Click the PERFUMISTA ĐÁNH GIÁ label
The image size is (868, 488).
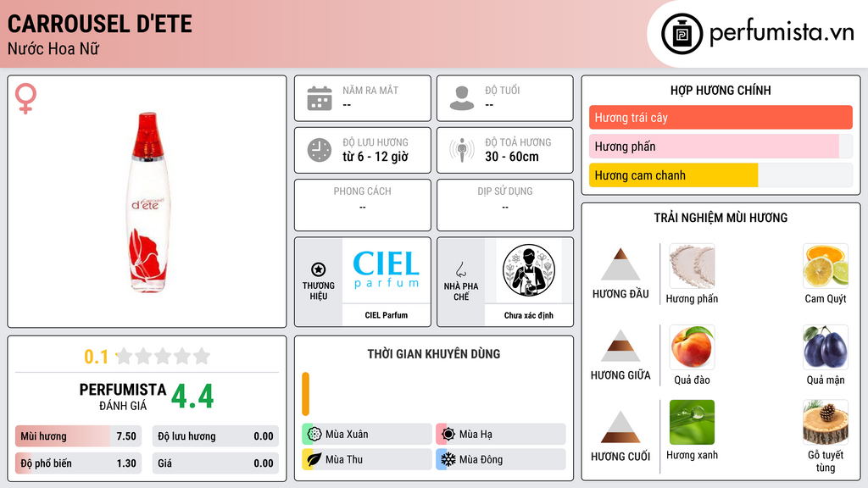[x=123, y=396]
